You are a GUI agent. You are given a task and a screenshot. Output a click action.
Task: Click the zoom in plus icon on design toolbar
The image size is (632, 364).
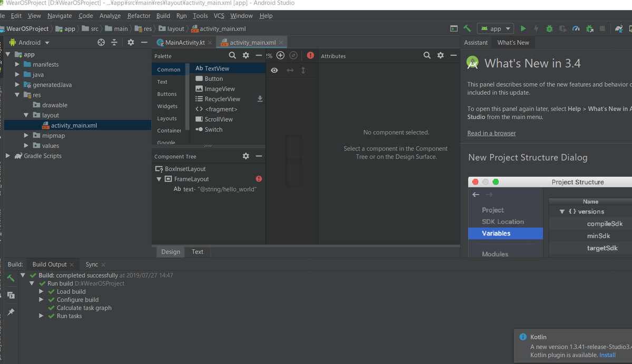280,55
